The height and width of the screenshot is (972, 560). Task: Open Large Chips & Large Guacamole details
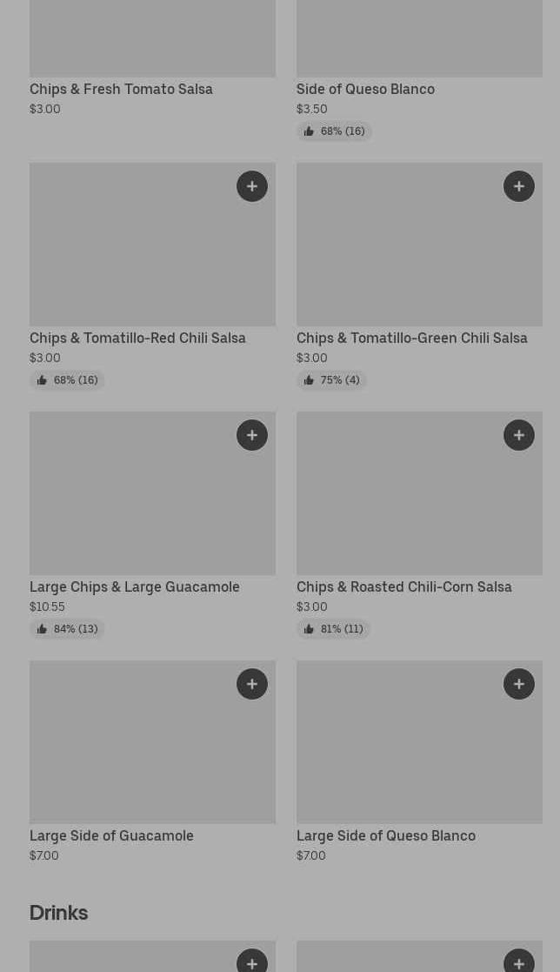pyautogui.click(x=134, y=587)
